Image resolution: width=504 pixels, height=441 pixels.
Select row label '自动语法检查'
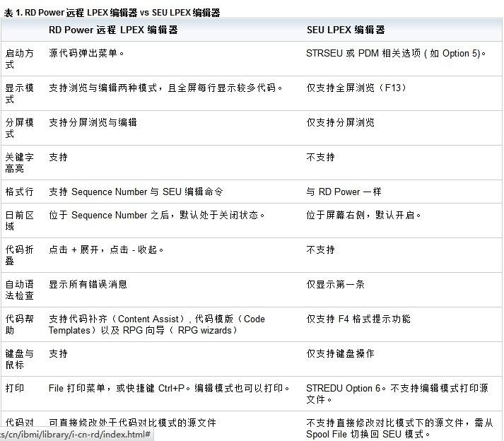pyautogui.click(x=20, y=290)
